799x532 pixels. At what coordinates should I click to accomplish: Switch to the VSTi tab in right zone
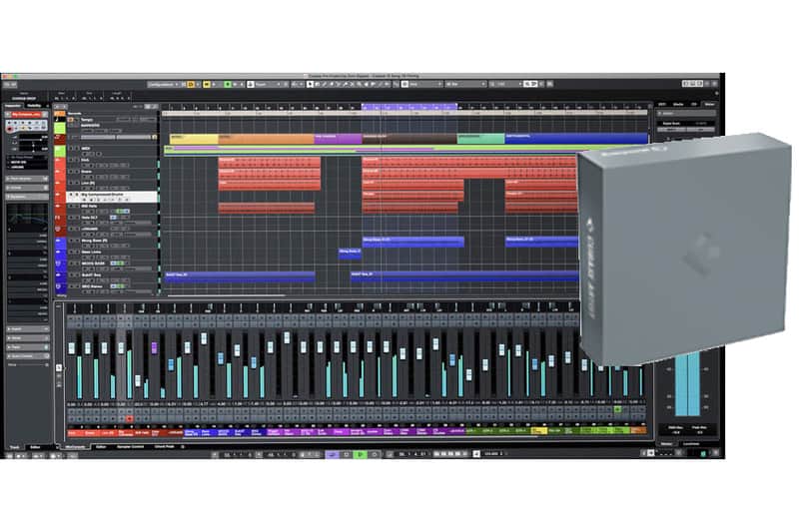tap(662, 105)
